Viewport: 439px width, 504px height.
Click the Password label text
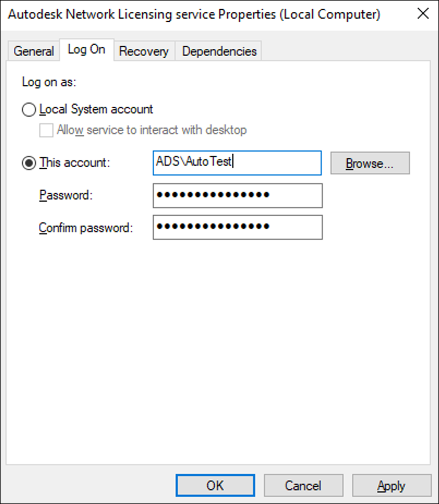coord(65,196)
